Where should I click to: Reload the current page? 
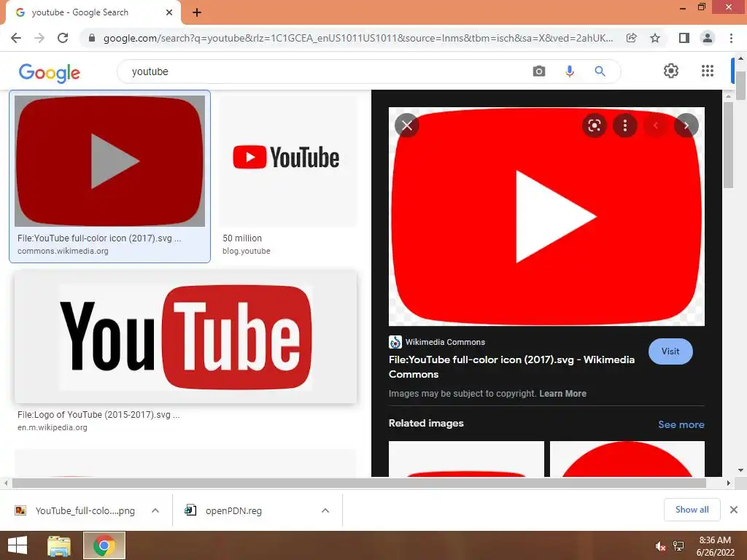point(63,38)
